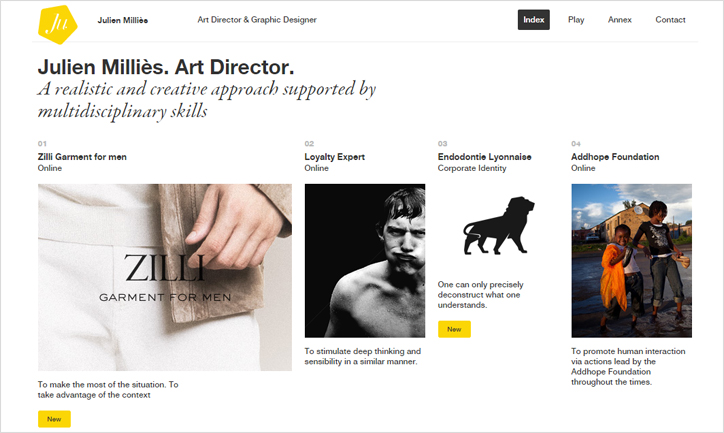Screen dimensions: 724x433
Task: Open the Addhope Foundation project title
Action: click(615, 157)
